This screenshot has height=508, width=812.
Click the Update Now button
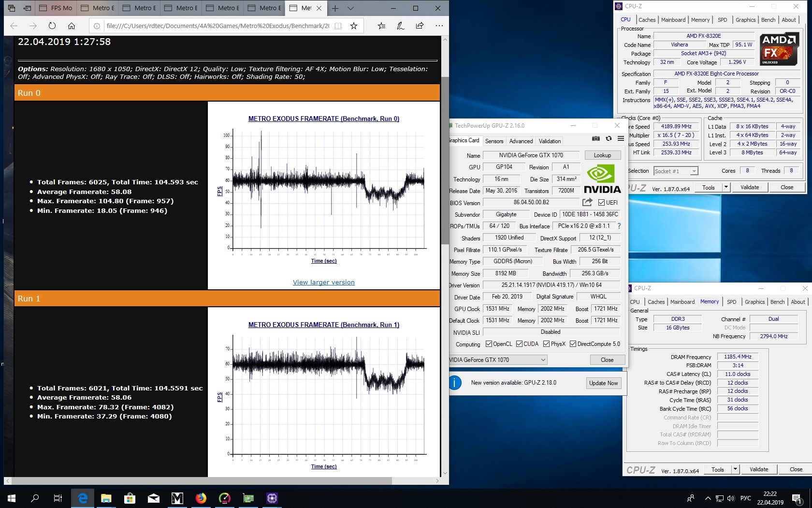click(603, 383)
